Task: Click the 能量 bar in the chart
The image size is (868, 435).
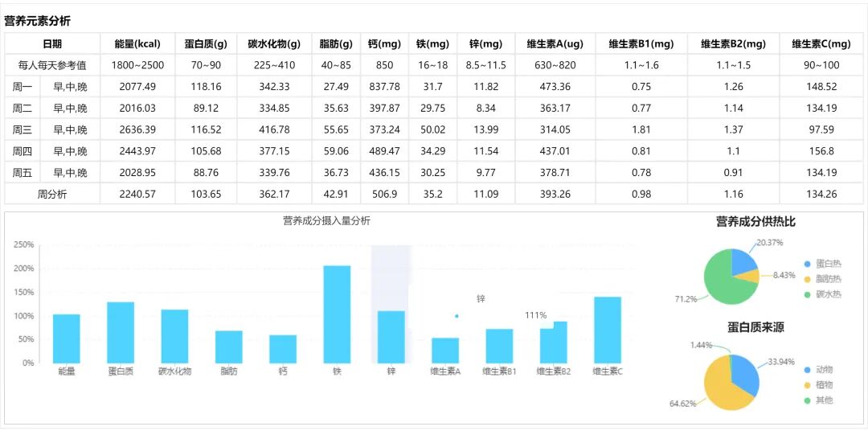Action: [x=67, y=339]
